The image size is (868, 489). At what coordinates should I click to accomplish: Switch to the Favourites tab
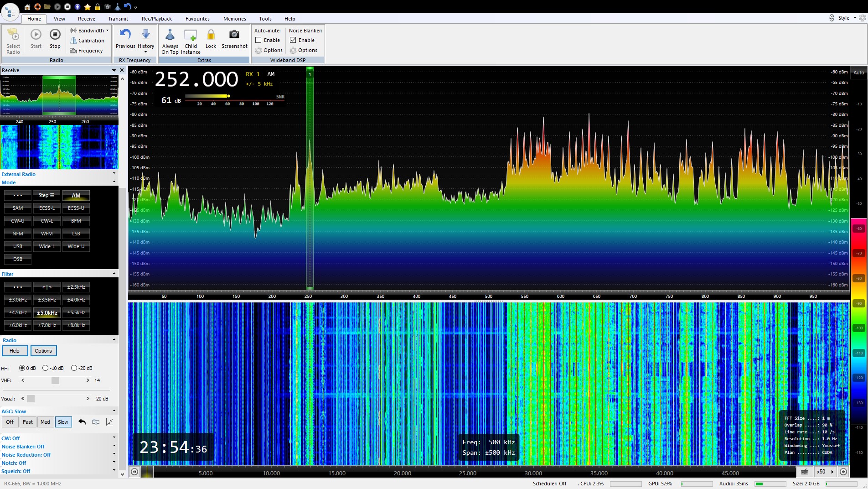tap(197, 19)
